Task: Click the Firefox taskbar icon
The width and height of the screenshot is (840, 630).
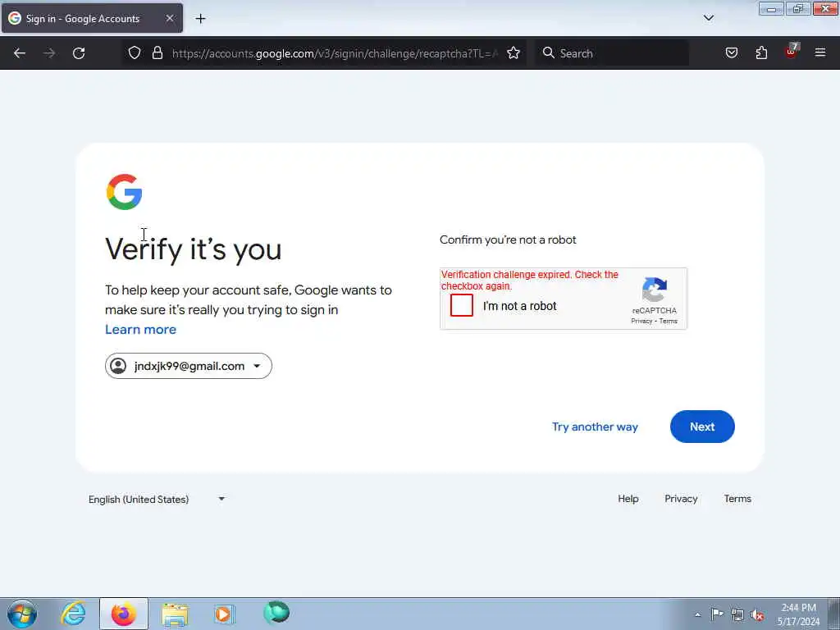Action: point(124,614)
